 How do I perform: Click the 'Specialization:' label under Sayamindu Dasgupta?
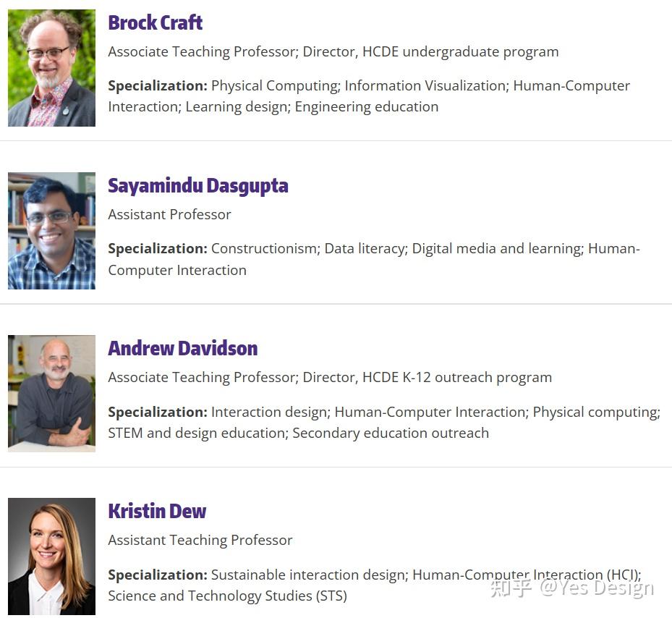[157, 249]
